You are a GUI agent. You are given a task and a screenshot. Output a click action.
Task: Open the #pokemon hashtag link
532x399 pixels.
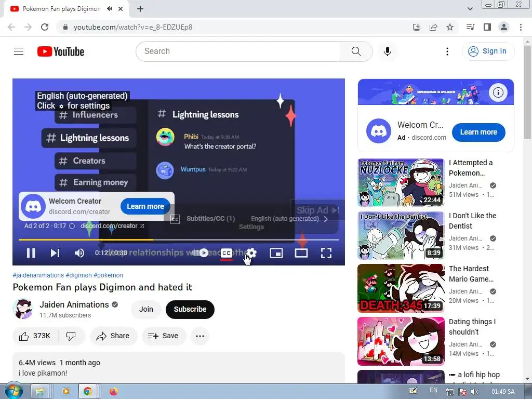[x=108, y=275]
